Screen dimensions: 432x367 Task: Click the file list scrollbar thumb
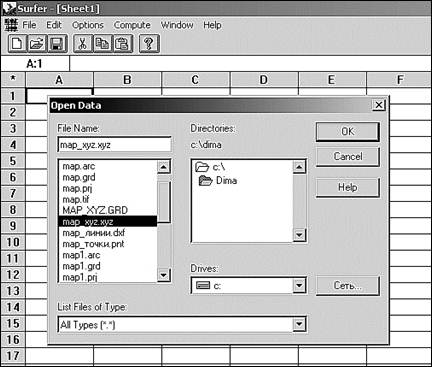pyautogui.click(x=164, y=202)
